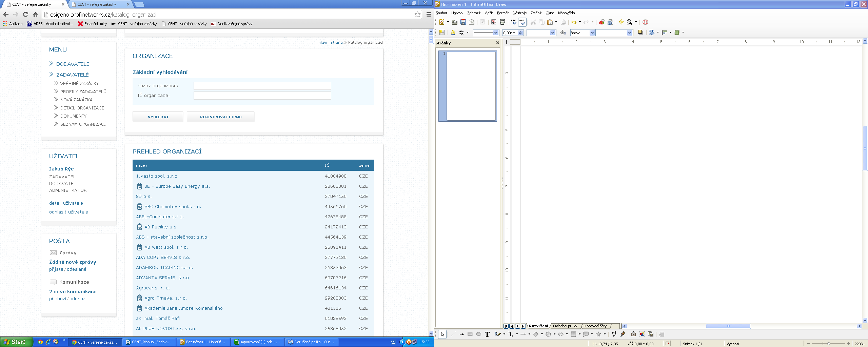Click the název organizace input field
The height and width of the screenshot is (347, 868).
point(262,86)
